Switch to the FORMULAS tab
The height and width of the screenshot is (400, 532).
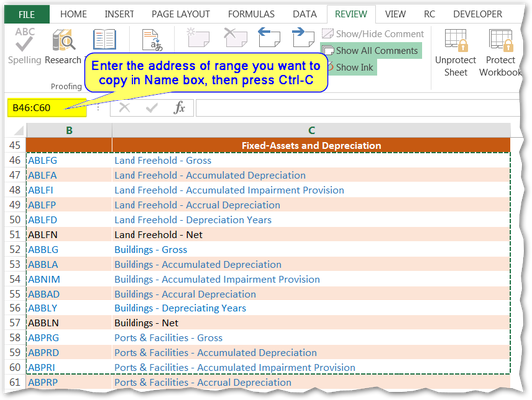click(251, 14)
